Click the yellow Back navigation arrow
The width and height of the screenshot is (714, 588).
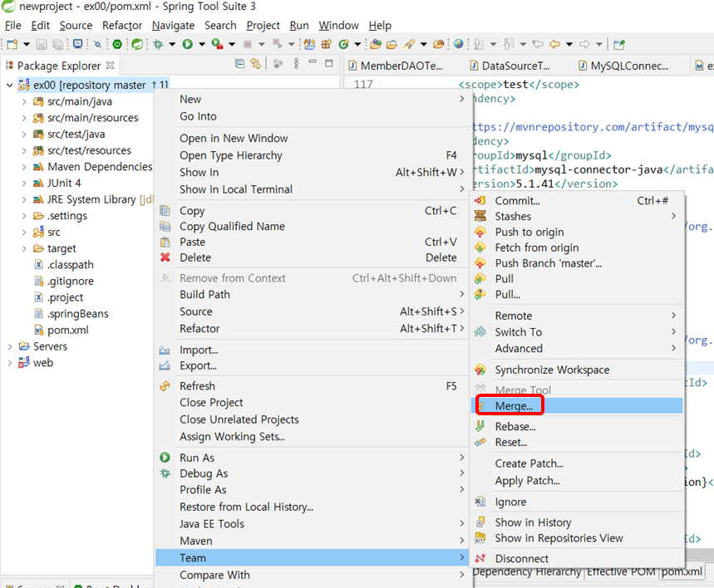pos(554,44)
